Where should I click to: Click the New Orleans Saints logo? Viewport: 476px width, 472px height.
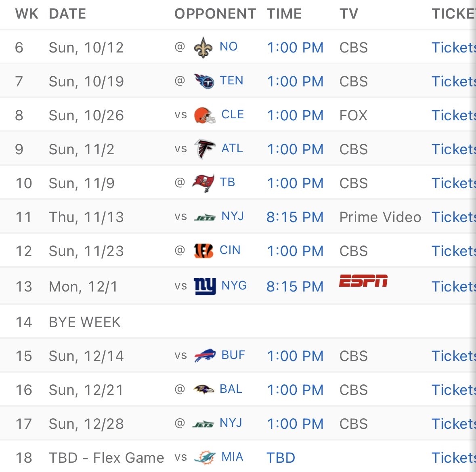203,48
